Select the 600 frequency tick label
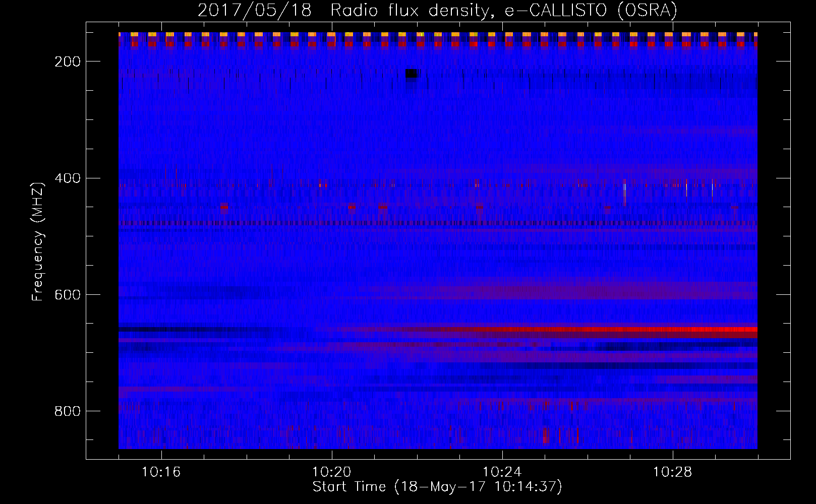The image size is (816, 504). 68,295
